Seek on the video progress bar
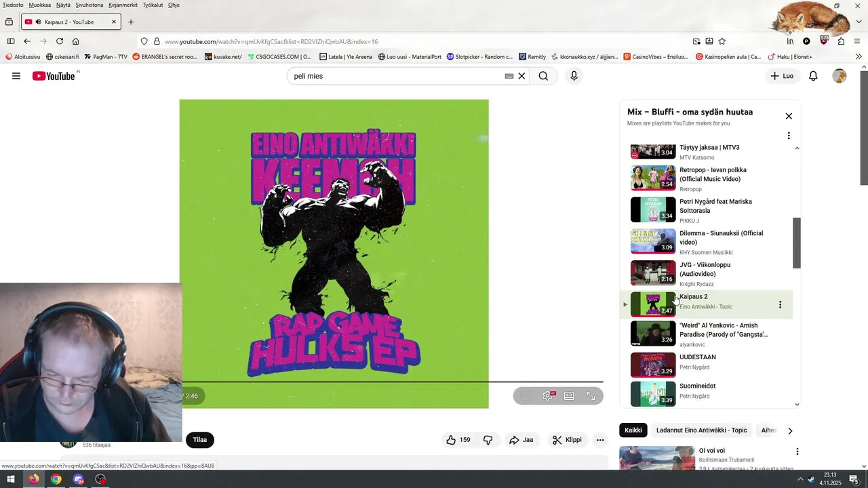 391,382
